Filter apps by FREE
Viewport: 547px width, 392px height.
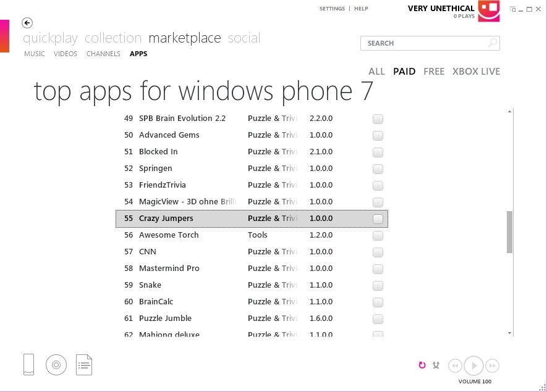pyautogui.click(x=434, y=72)
